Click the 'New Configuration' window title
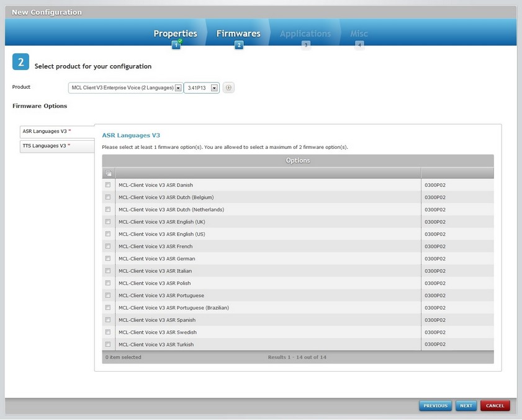Screen dimensions: 522x420 [x=47, y=12]
